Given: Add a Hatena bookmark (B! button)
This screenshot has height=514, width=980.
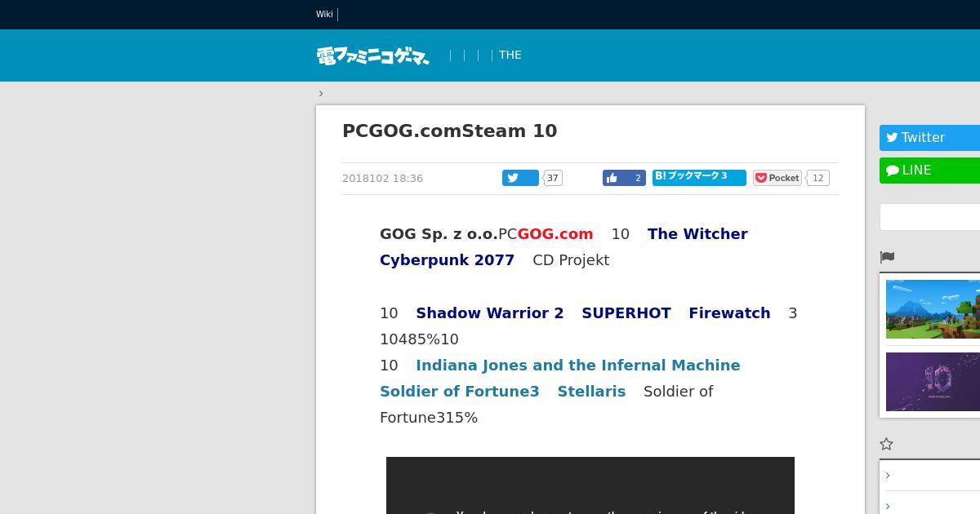Looking at the screenshot, I should click(x=699, y=177).
